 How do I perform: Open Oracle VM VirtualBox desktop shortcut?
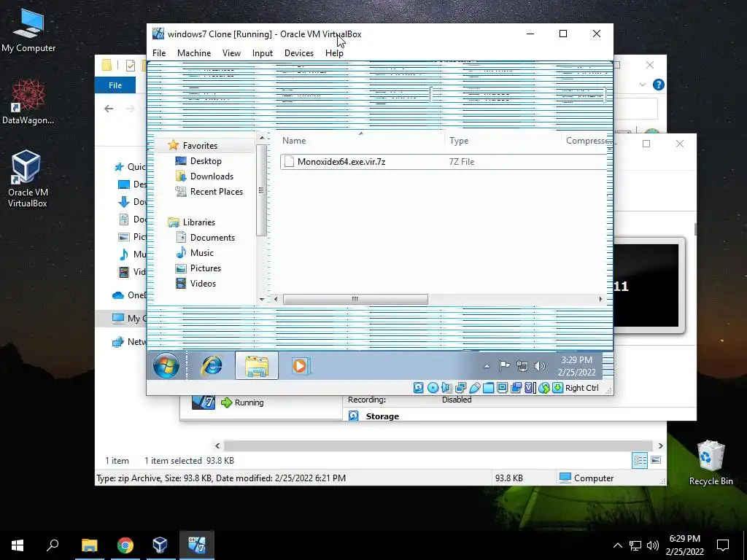click(x=27, y=179)
